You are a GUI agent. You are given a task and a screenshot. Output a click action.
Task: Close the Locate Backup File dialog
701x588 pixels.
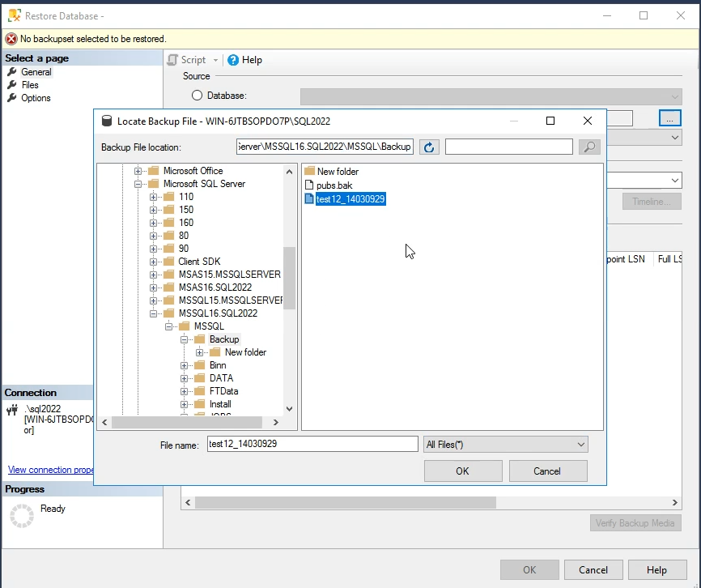pyautogui.click(x=588, y=121)
